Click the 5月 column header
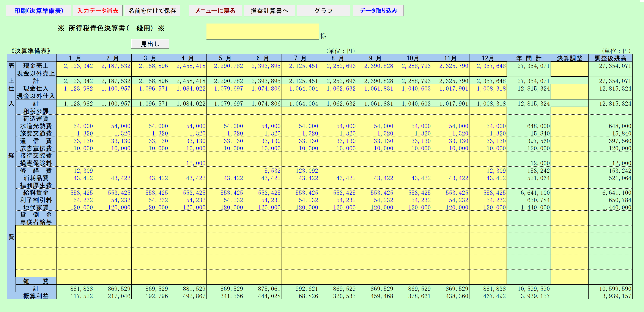 click(x=225, y=58)
